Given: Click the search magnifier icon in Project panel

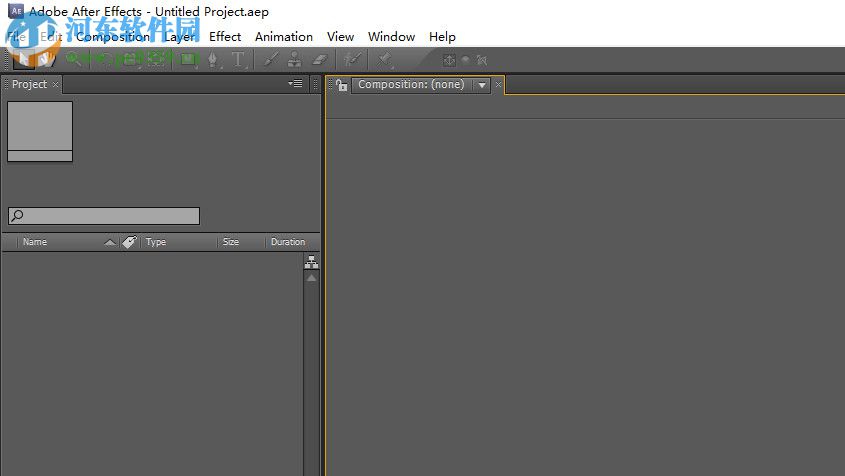Looking at the screenshot, I should tap(17, 216).
